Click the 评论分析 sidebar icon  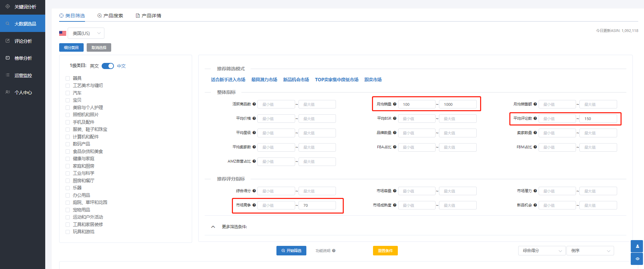point(7,41)
